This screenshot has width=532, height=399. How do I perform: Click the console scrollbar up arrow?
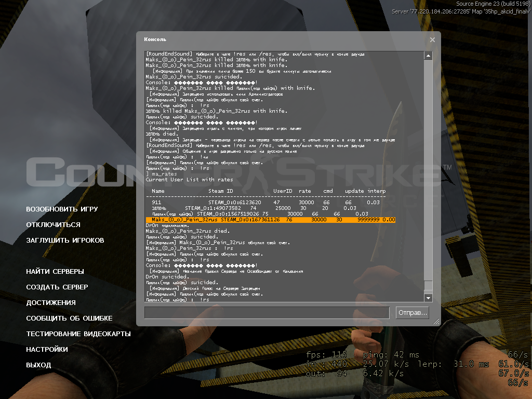428,55
